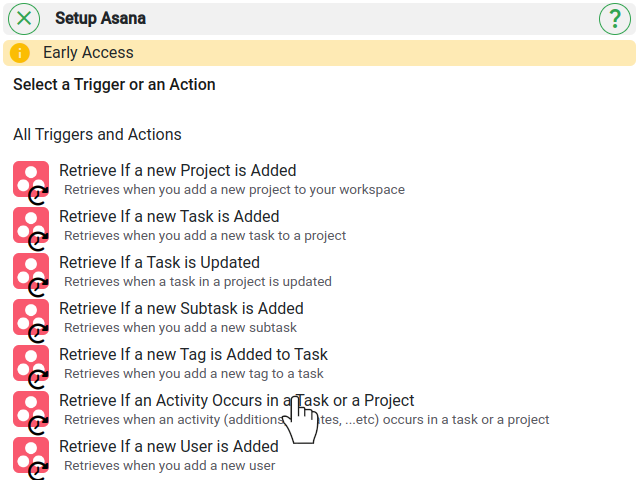The width and height of the screenshot is (642, 484).
Task: Click description 'Retrieves when you add a new subtask'
Action: 181,328
